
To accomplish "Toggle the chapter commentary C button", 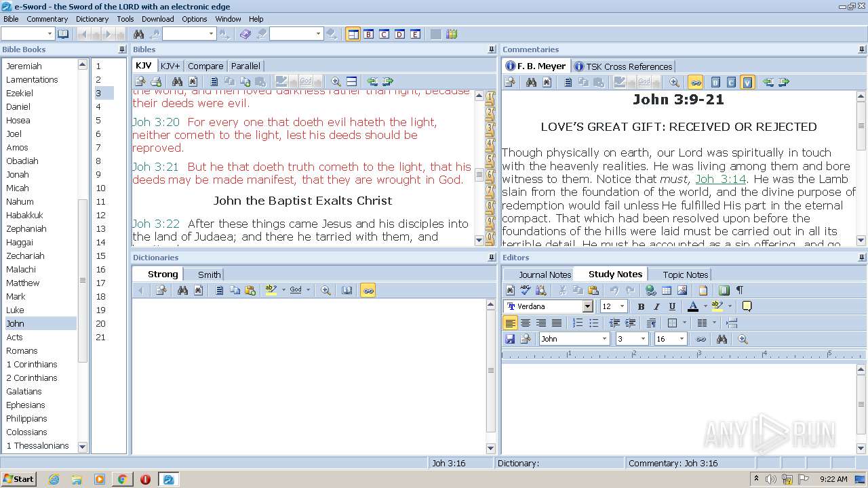I will click(x=731, y=82).
